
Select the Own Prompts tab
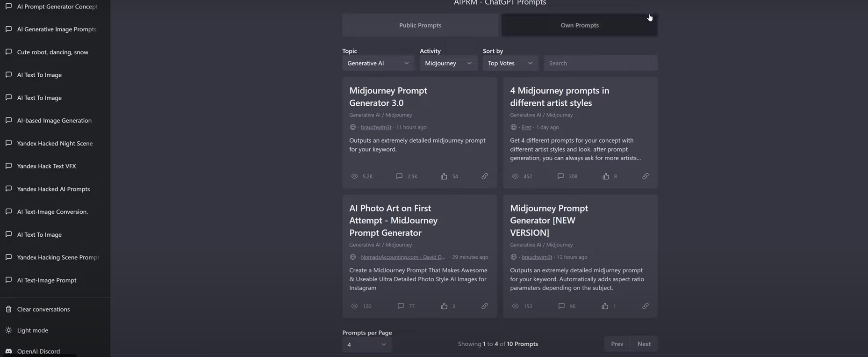coord(579,25)
